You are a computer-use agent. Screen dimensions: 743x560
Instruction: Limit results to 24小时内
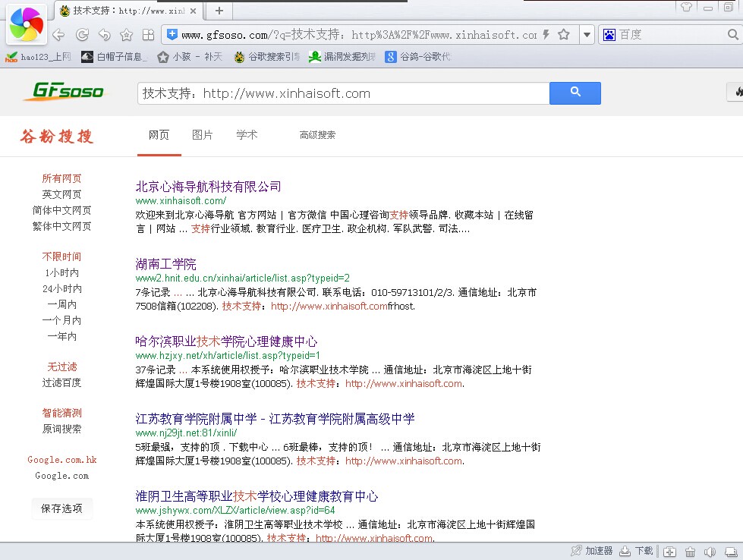[x=61, y=288]
